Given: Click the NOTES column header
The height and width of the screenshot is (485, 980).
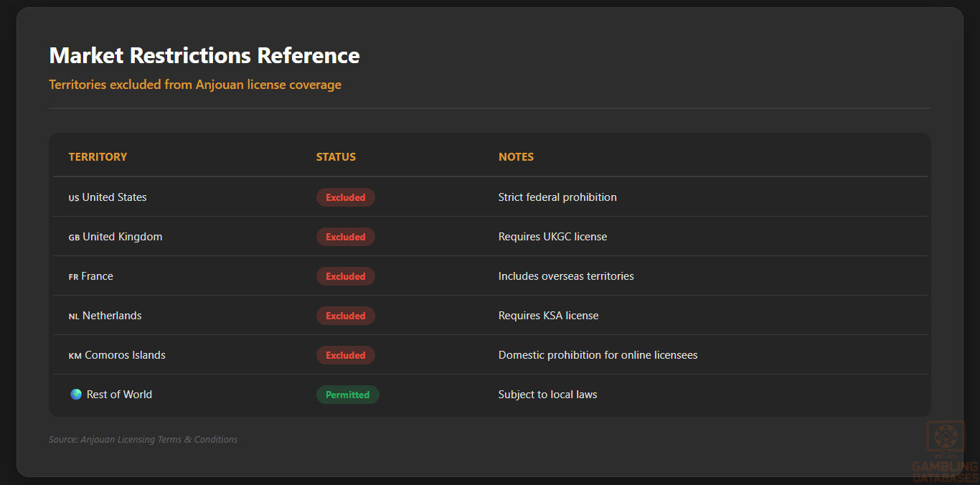Looking at the screenshot, I should [x=516, y=157].
